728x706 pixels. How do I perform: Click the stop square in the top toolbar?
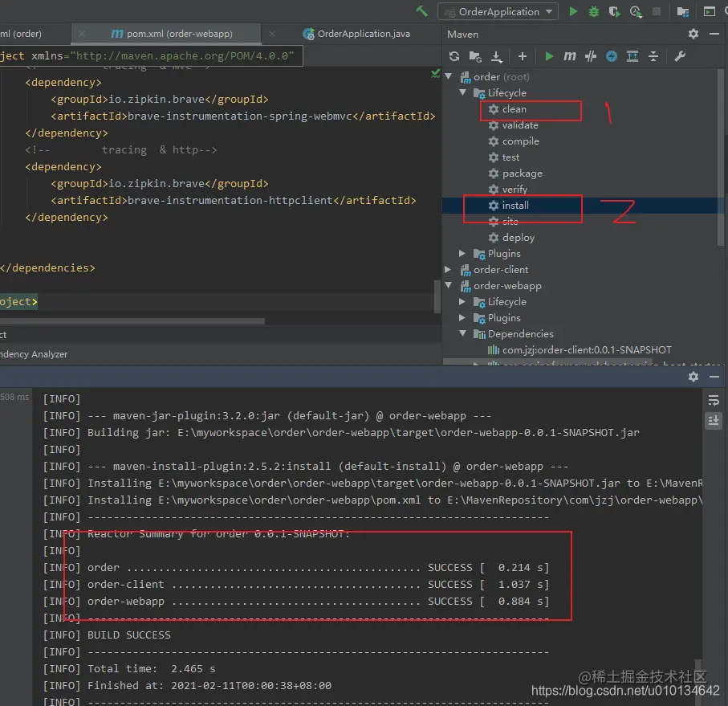click(657, 11)
